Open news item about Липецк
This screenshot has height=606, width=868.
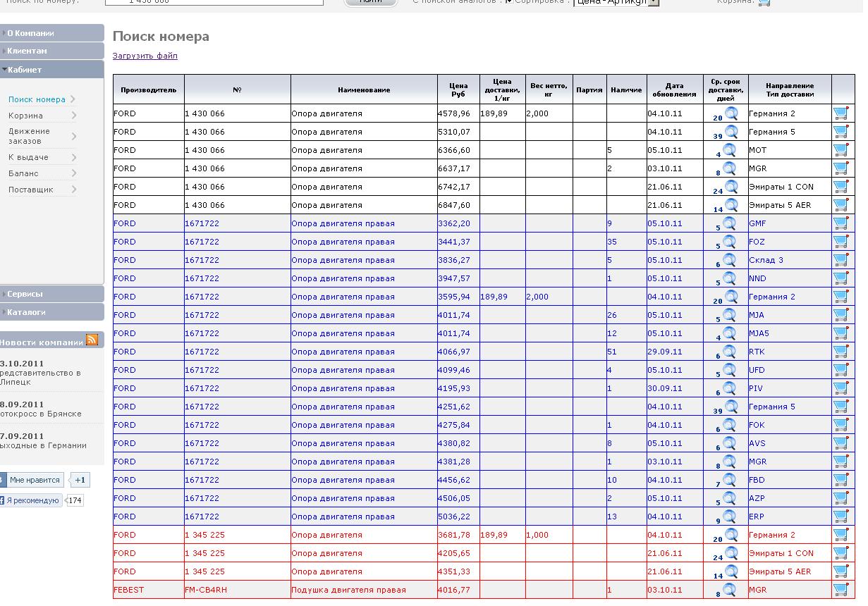coord(40,377)
